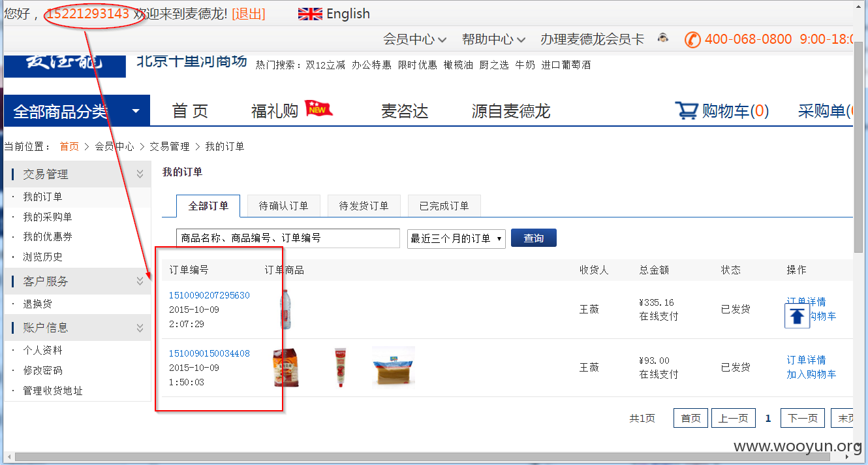The width and height of the screenshot is (868, 465).
Task: Click the 退出 logout link
Action: pos(248,14)
